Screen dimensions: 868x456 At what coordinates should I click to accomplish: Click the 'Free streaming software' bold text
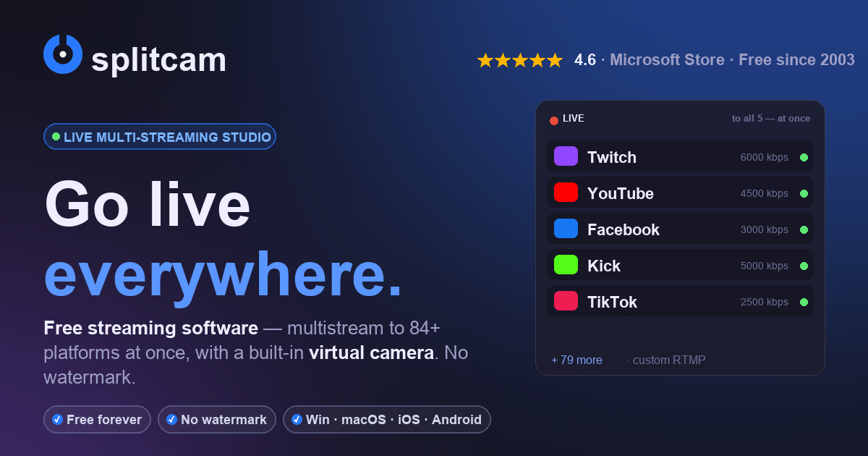pos(150,328)
